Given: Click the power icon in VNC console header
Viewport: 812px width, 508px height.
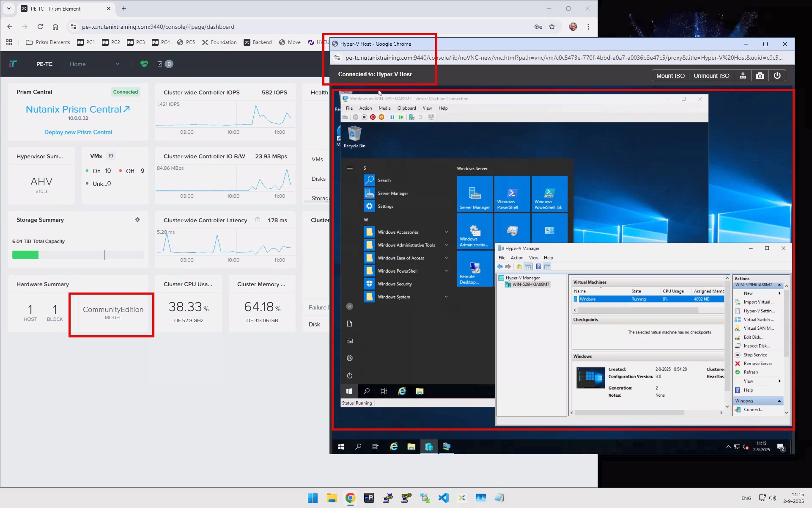Looking at the screenshot, I should (x=777, y=76).
